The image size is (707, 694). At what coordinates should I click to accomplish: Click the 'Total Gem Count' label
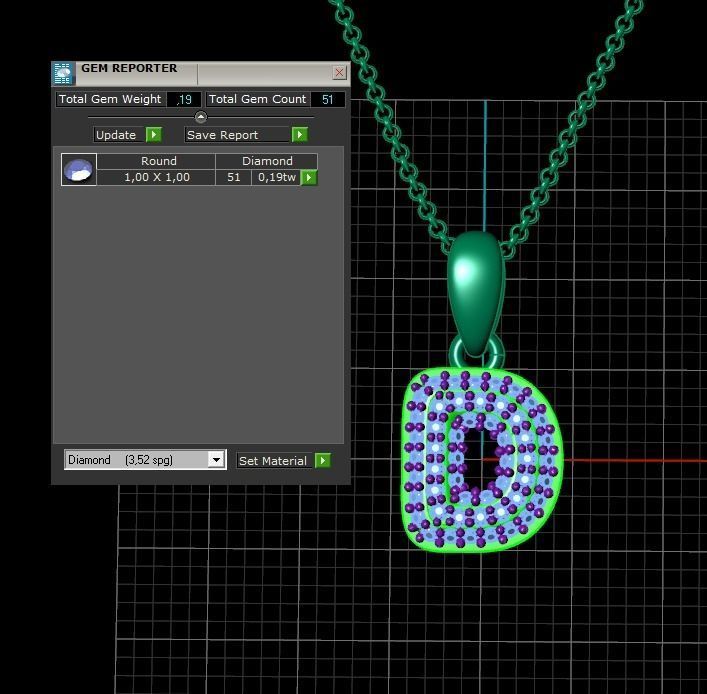[257, 99]
